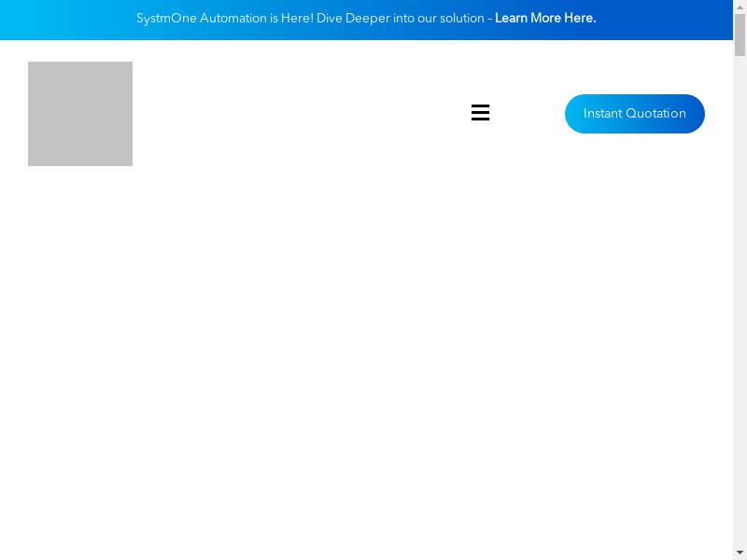The width and height of the screenshot is (747, 560).
Task: Select bold Learn More Here banner text
Action: (545, 19)
